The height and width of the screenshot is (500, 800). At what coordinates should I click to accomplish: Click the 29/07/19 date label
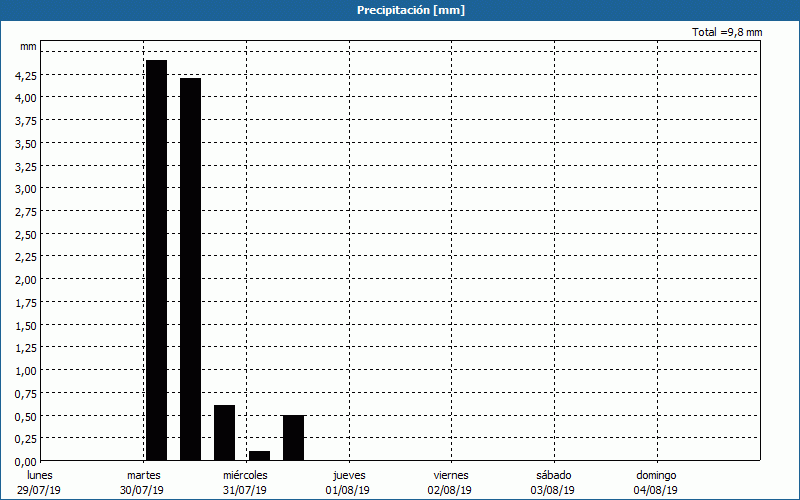point(39,490)
